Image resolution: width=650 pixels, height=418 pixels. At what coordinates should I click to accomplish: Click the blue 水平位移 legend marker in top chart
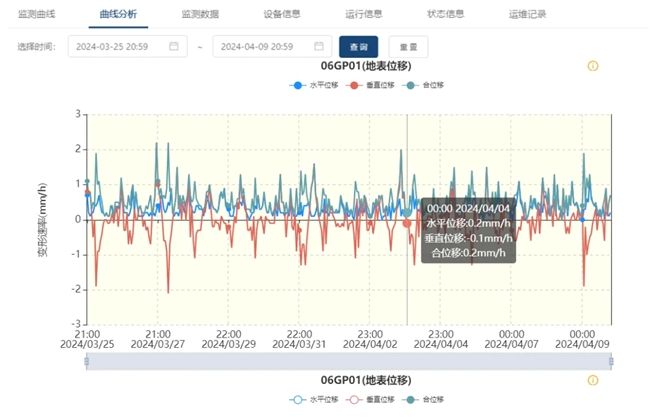click(x=298, y=85)
